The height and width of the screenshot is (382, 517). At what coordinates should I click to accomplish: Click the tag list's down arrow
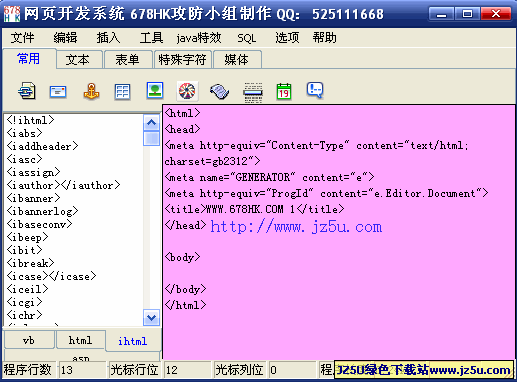click(x=151, y=318)
